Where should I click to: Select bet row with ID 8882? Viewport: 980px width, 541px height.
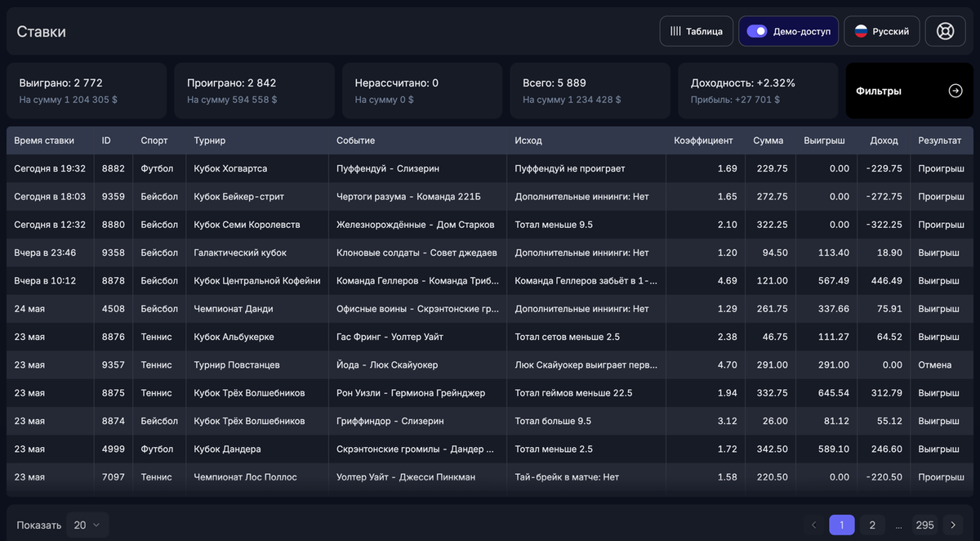pyautogui.click(x=490, y=168)
